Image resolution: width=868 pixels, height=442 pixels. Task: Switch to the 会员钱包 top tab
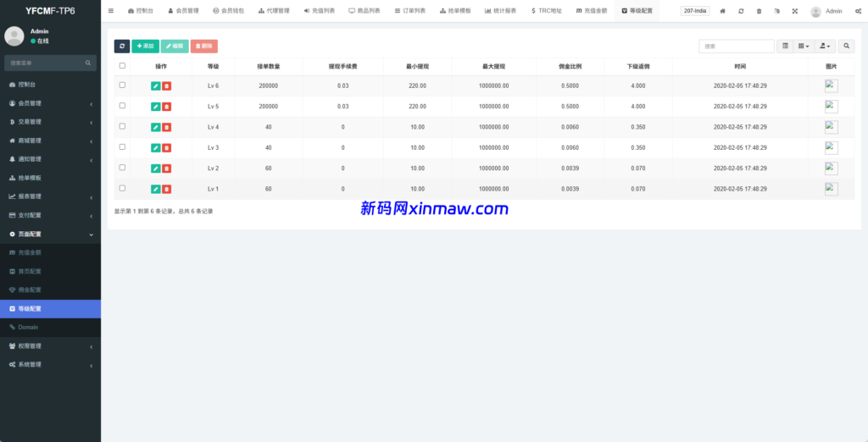[x=228, y=11]
